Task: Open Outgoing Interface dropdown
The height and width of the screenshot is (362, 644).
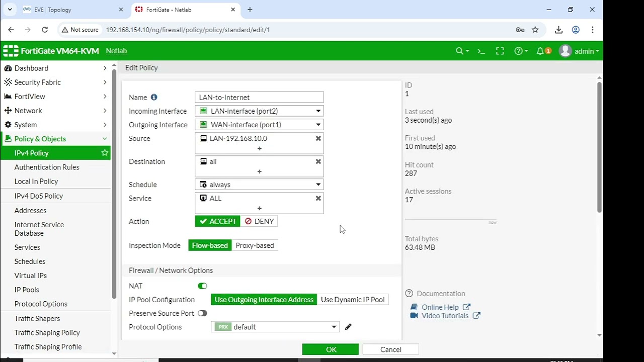Action: [x=259, y=125]
